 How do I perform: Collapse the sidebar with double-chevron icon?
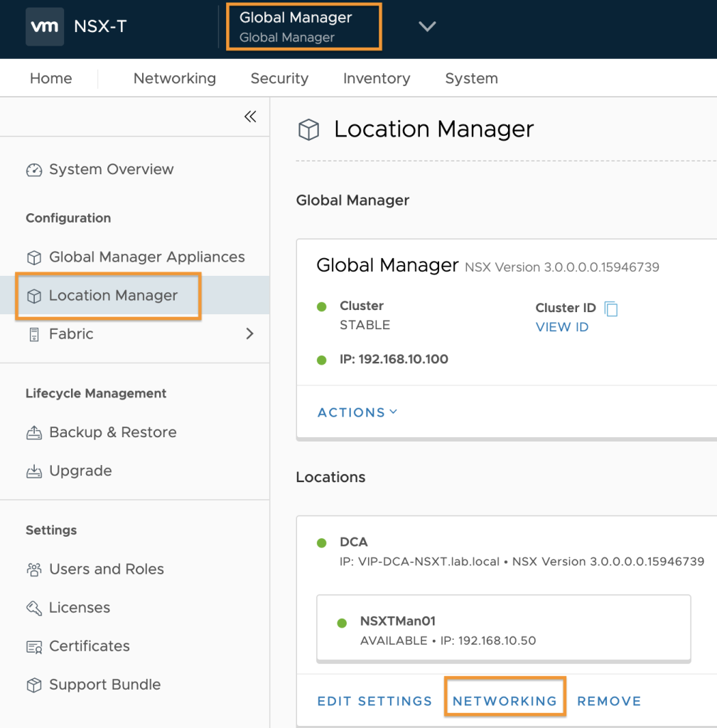coord(250,117)
